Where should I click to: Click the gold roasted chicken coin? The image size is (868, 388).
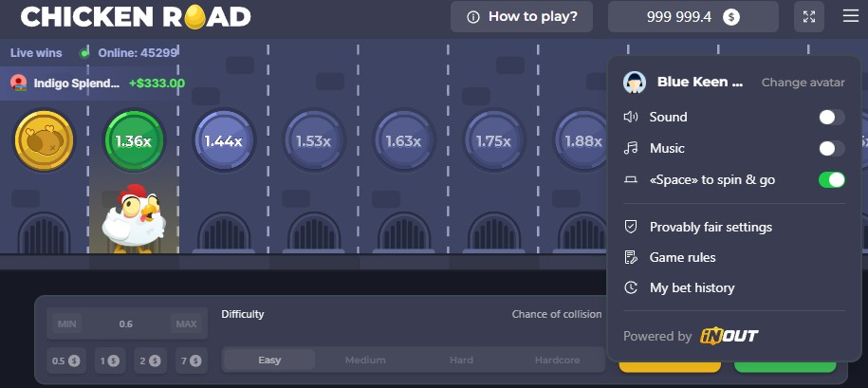[44, 140]
